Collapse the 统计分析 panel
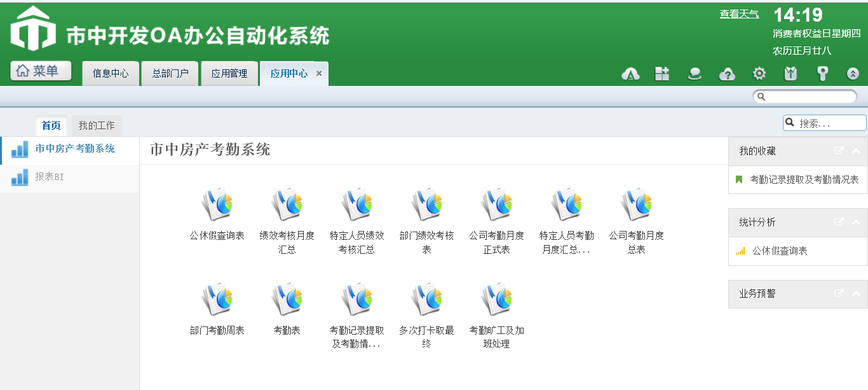868x390 pixels. (855, 223)
